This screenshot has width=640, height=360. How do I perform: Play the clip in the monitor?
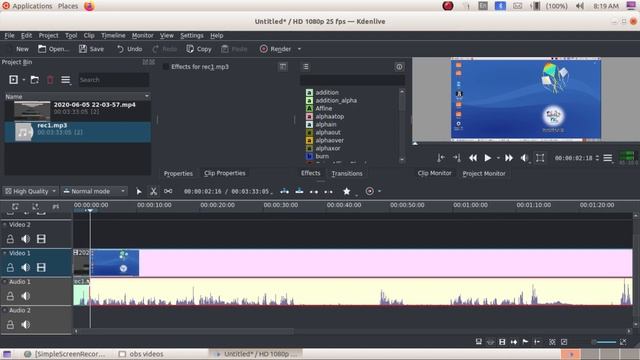487,158
